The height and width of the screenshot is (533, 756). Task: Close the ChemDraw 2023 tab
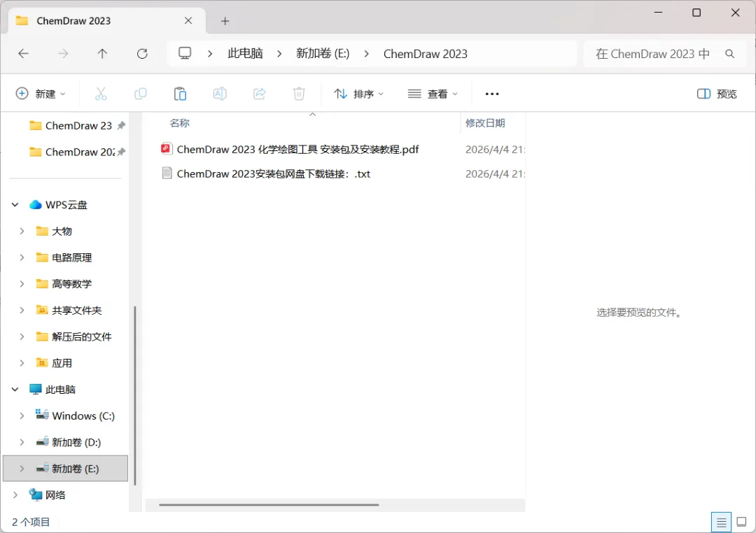(188, 21)
